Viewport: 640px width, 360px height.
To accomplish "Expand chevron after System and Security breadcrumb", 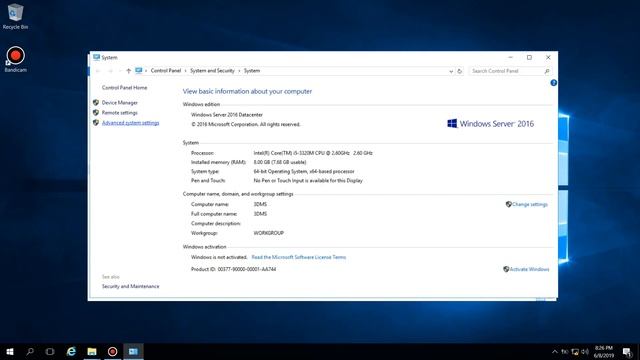I will [x=239, y=71].
